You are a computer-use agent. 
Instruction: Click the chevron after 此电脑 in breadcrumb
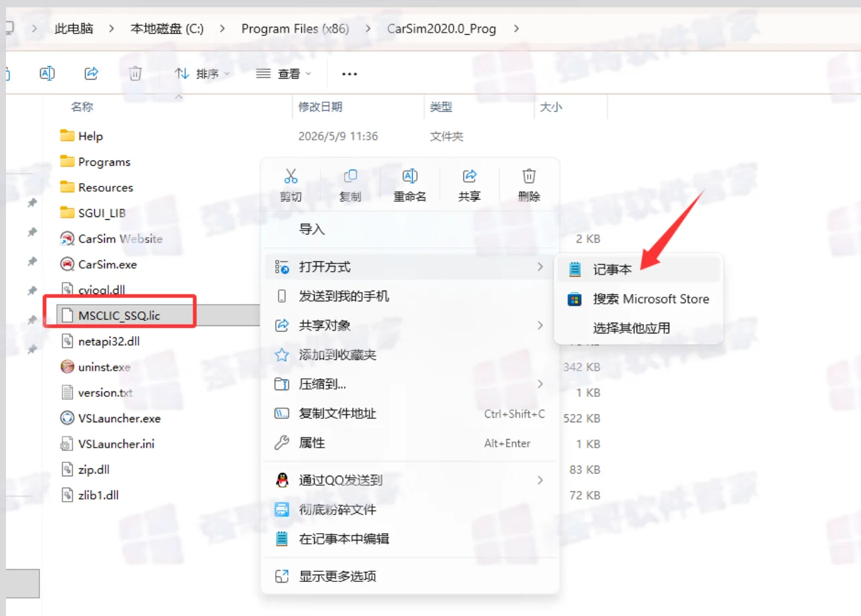(x=112, y=29)
